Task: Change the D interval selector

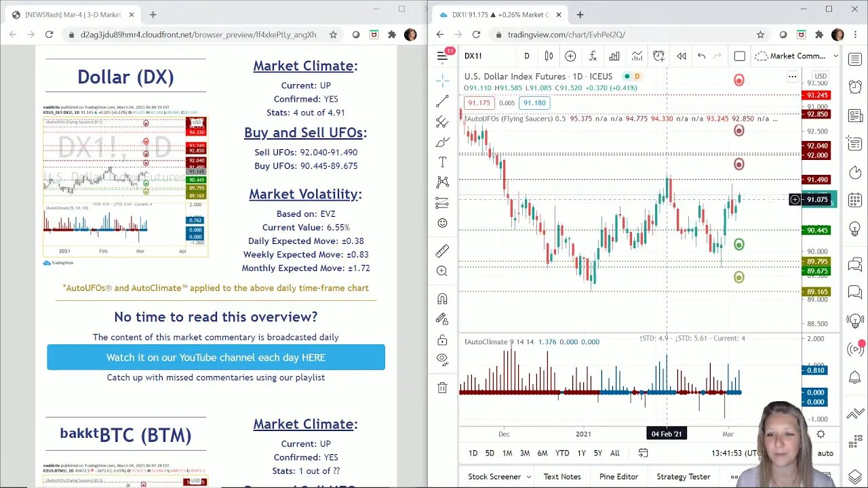Action: [x=526, y=56]
